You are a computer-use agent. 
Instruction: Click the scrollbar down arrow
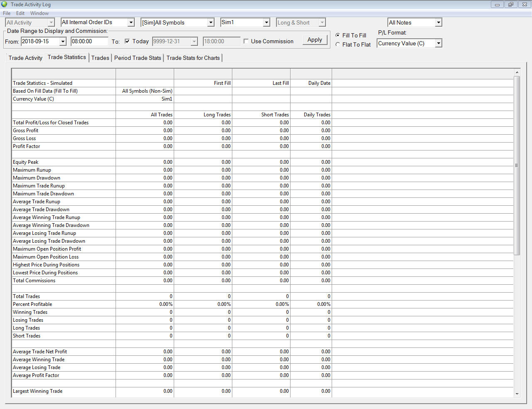click(x=517, y=394)
